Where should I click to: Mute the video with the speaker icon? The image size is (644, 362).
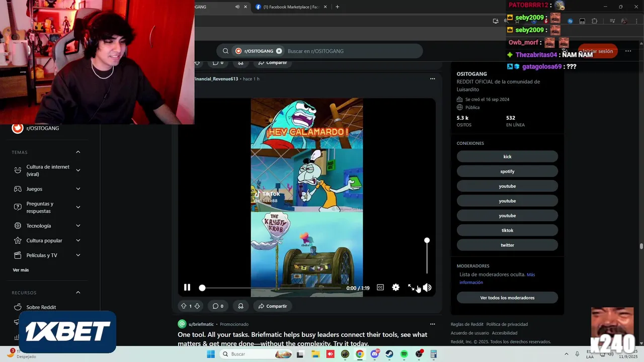pos(427,288)
